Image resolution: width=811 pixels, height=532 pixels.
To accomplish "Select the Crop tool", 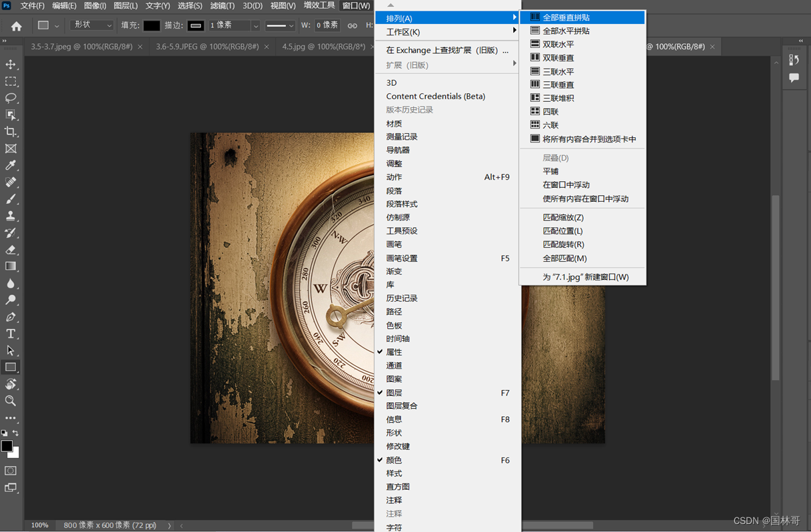I will pyautogui.click(x=11, y=132).
